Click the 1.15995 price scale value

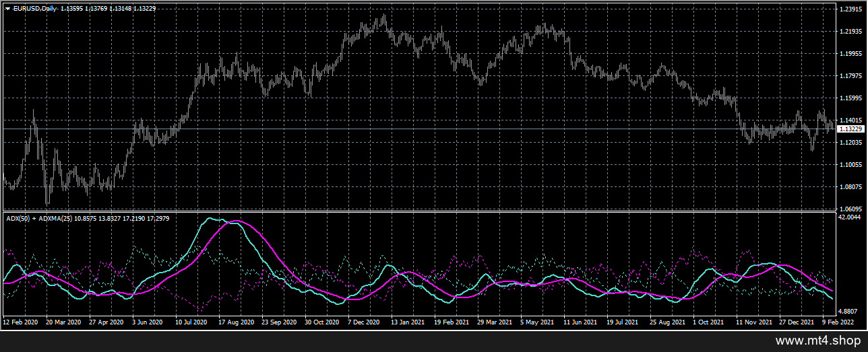pyautogui.click(x=850, y=98)
